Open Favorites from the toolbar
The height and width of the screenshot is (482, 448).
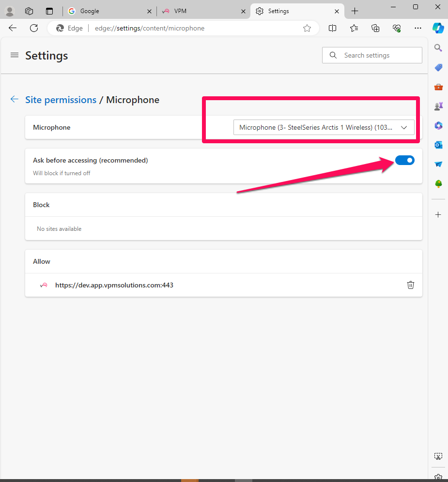pyautogui.click(x=354, y=28)
